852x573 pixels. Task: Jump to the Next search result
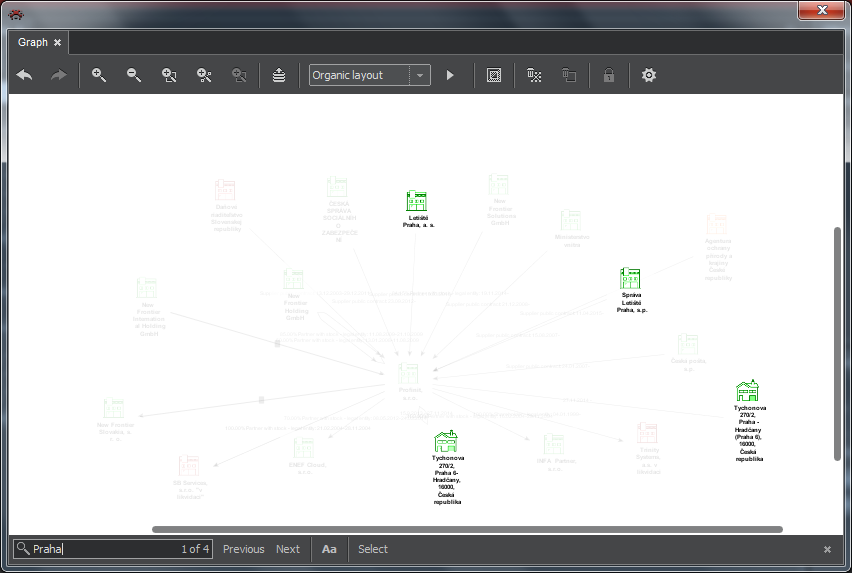tap(288, 549)
